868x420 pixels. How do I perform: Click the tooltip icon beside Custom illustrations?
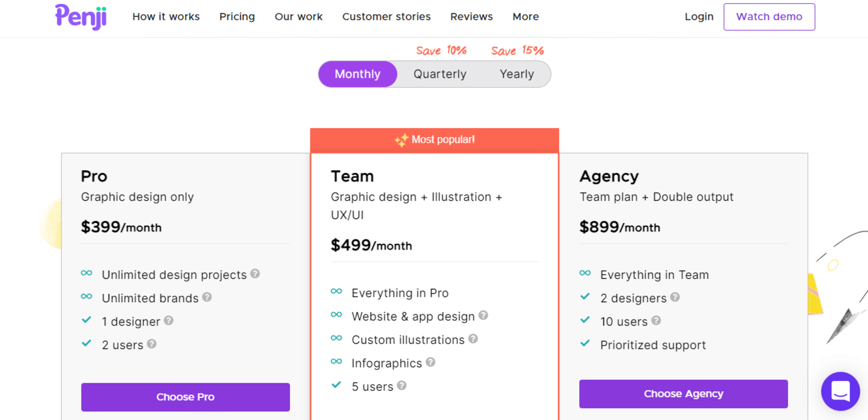click(473, 339)
